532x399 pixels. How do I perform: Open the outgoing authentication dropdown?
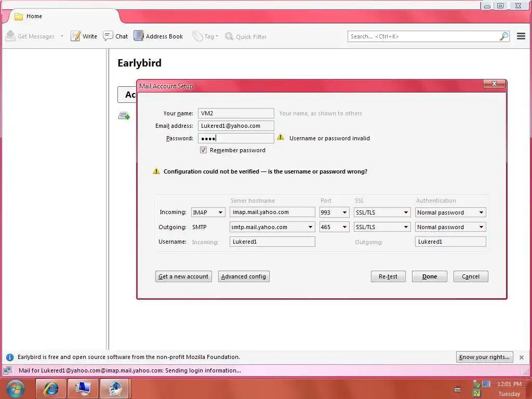450,227
